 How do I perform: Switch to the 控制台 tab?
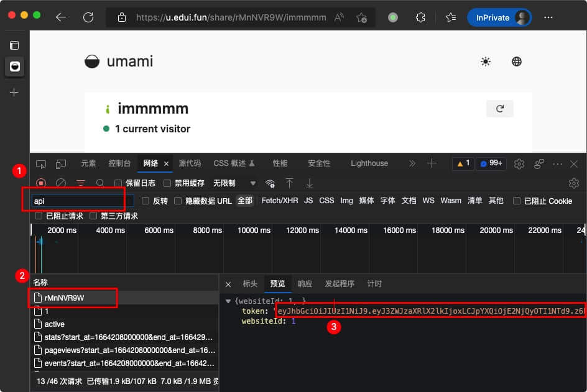[x=119, y=163]
